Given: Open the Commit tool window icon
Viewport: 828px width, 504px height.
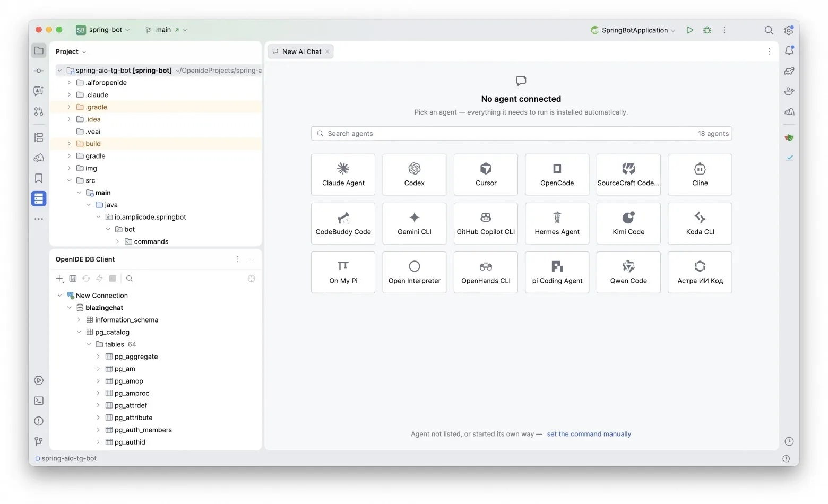Looking at the screenshot, I should pos(39,71).
